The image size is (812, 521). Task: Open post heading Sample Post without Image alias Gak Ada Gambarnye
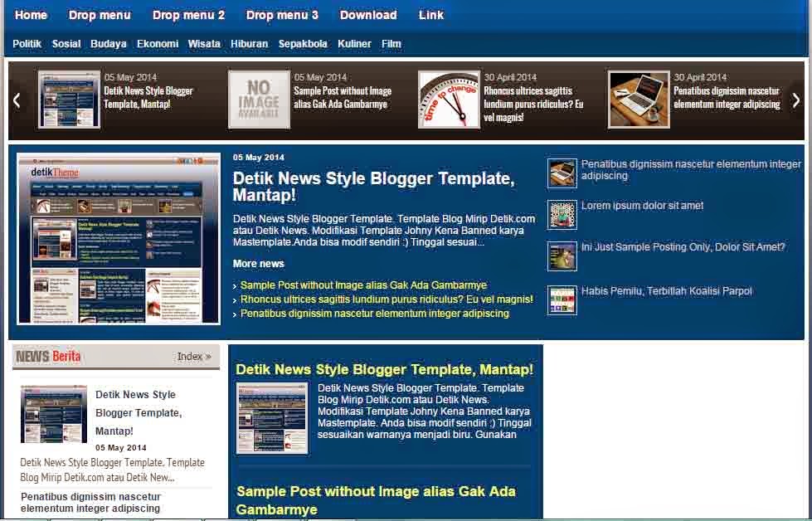[x=376, y=500]
